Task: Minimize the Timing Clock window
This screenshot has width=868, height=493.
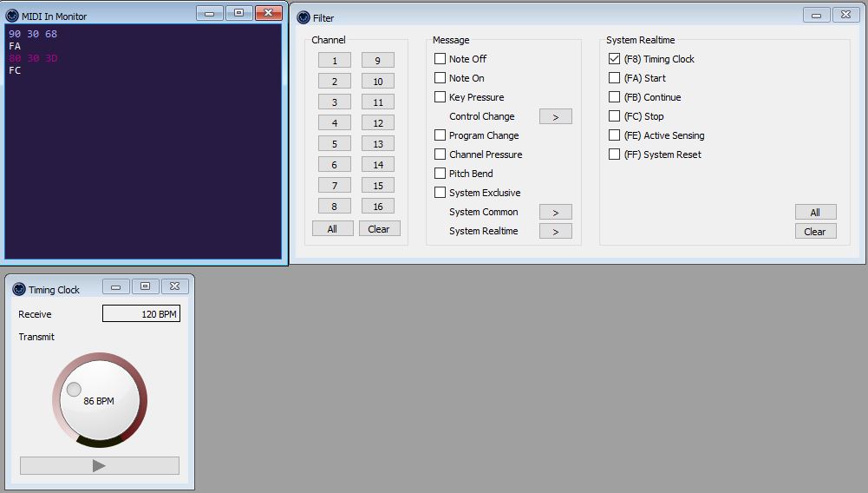Action: coord(115,287)
